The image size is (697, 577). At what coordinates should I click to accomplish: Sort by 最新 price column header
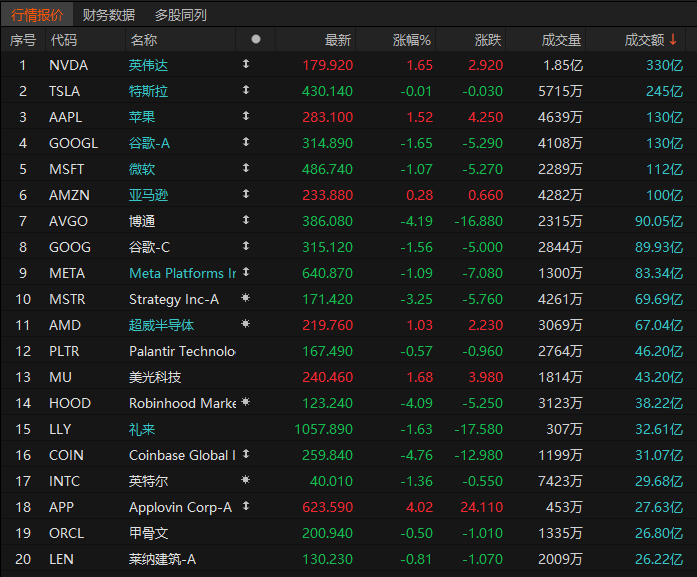pos(338,40)
